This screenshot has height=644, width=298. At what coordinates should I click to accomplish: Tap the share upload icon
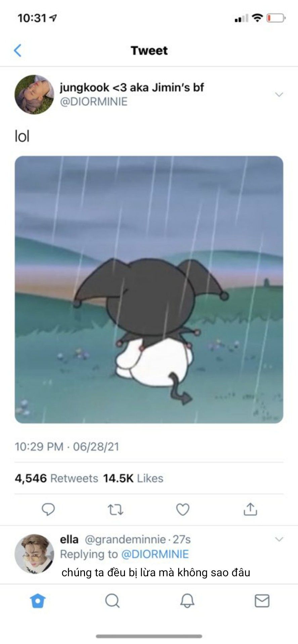click(250, 509)
